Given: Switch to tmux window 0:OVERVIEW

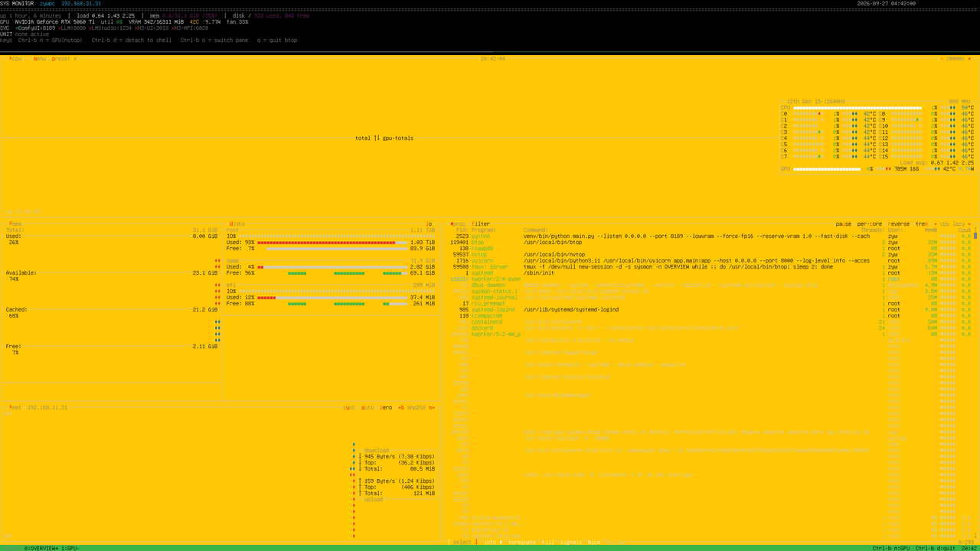Looking at the screenshot, I should point(41,548).
